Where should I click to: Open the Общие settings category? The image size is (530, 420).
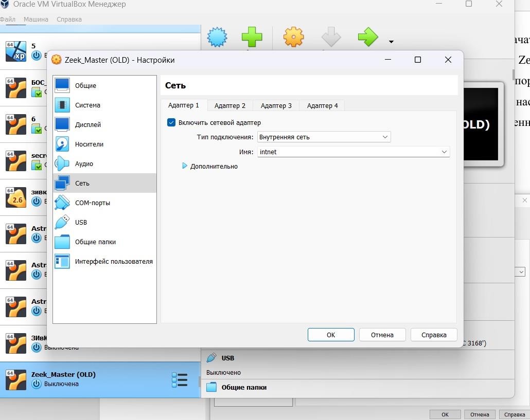point(104,85)
